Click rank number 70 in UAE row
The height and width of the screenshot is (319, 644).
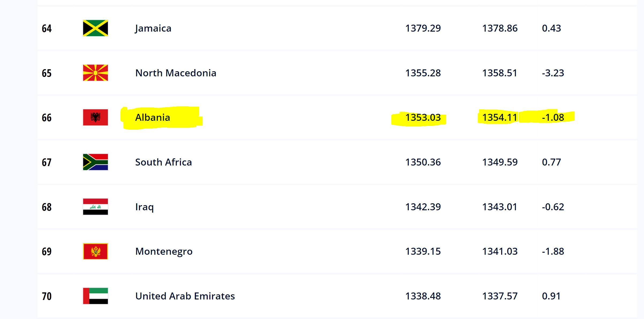[47, 296]
